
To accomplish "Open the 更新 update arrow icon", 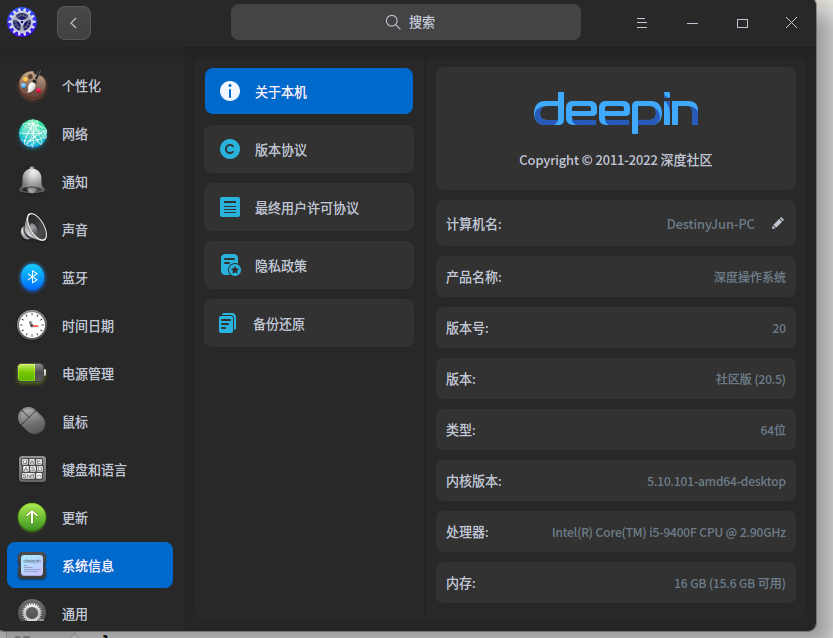I will pyautogui.click(x=33, y=518).
